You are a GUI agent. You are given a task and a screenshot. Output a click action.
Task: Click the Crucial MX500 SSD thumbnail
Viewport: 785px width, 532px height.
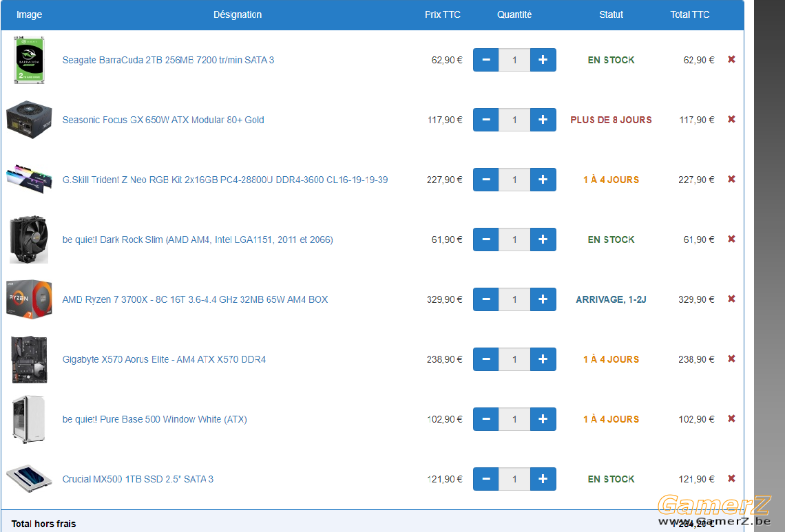click(29, 479)
